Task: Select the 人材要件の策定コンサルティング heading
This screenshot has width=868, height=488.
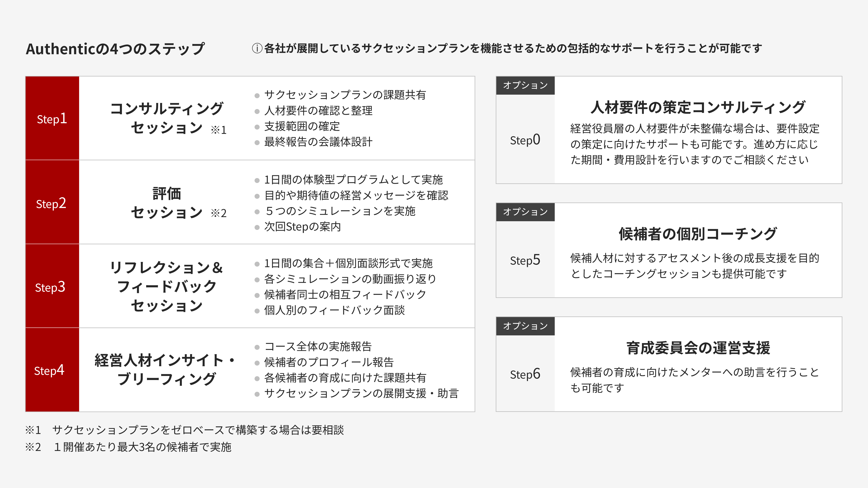Action: coord(698,108)
